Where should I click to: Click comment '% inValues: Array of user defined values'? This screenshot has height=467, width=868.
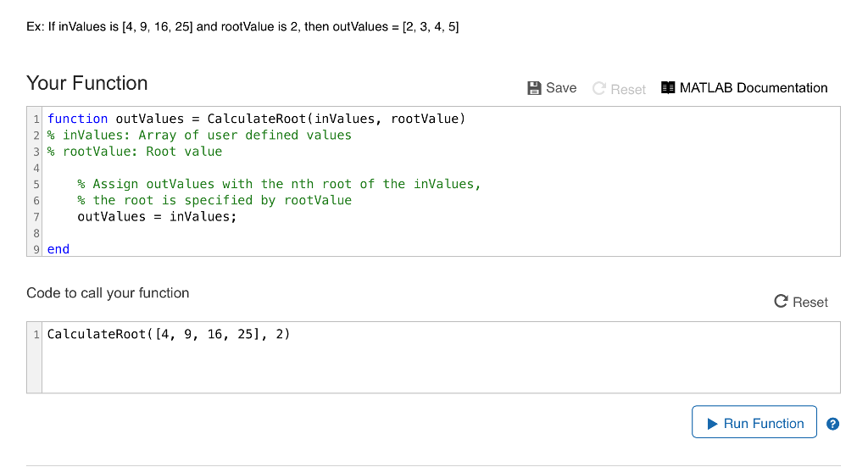199,135
